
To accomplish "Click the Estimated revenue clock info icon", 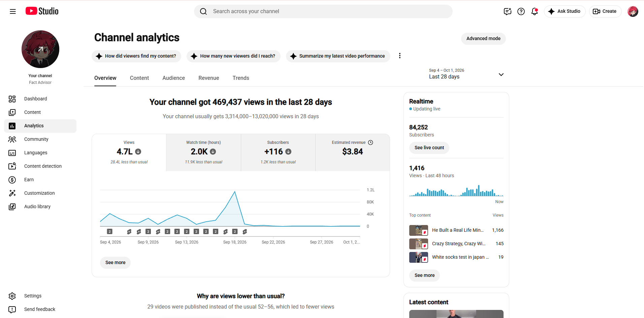I will (x=371, y=142).
